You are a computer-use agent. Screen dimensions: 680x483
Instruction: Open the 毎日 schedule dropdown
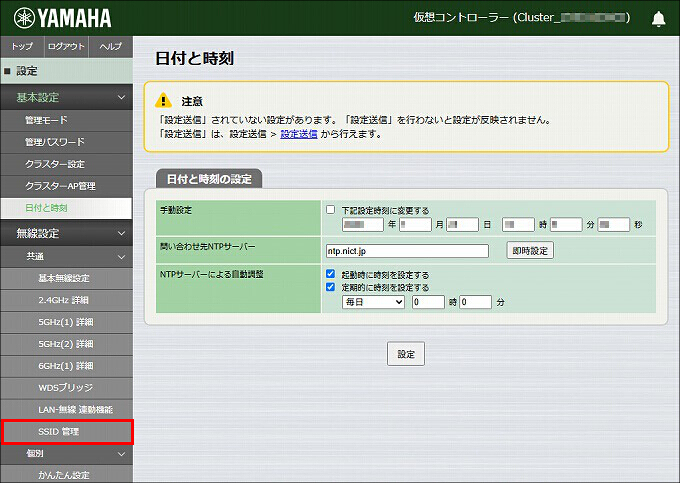click(373, 302)
